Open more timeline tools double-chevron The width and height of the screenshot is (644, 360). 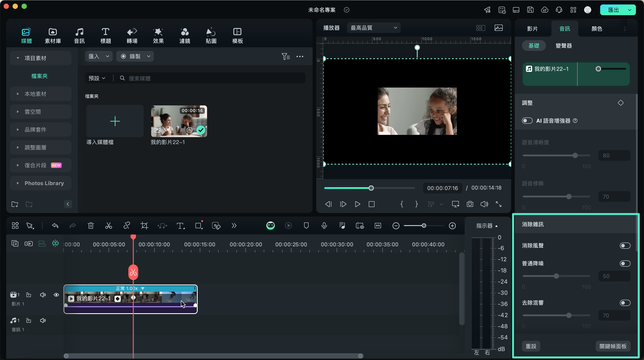coord(234,226)
